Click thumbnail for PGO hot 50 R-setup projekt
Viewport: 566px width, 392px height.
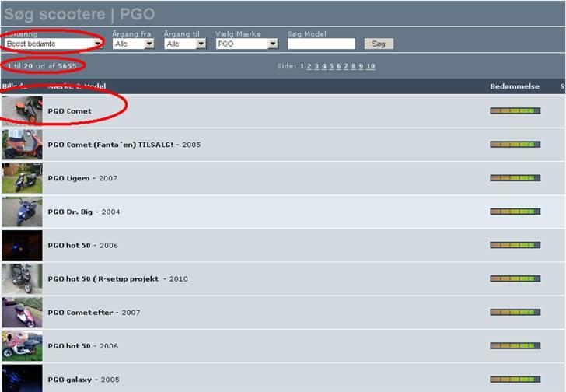[22, 278]
